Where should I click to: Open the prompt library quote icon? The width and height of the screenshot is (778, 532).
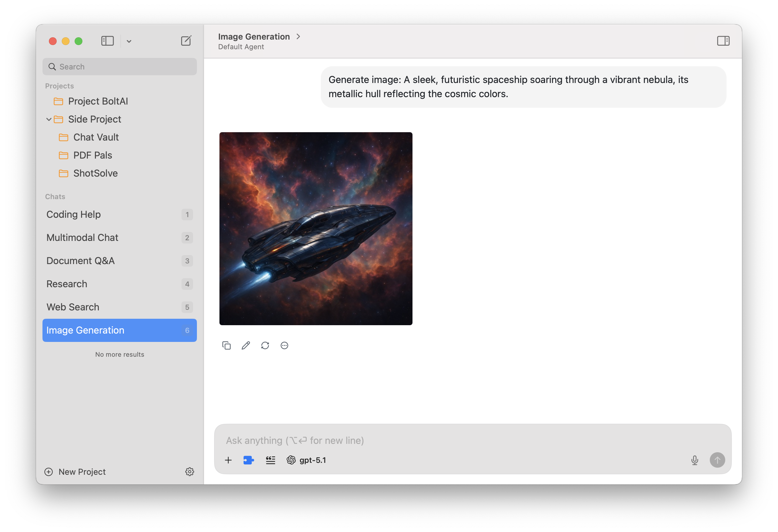pyautogui.click(x=271, y=460)
